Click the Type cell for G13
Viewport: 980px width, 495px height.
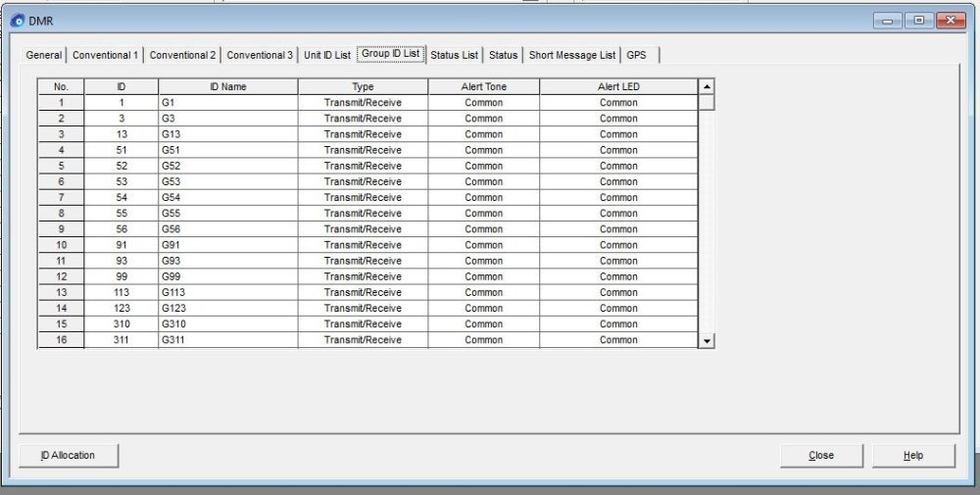click(363, 134)
